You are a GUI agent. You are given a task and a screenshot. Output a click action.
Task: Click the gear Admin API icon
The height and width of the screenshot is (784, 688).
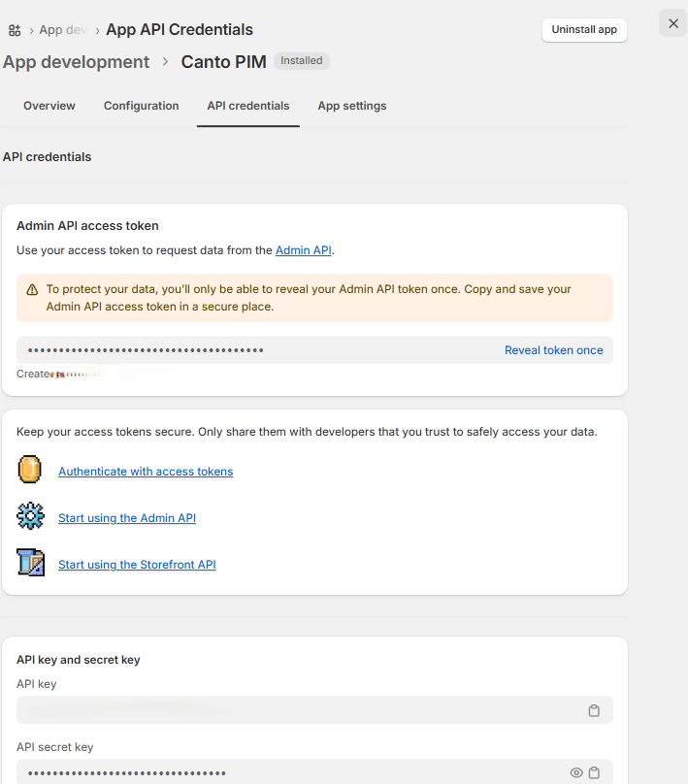[x=30, y=515]
